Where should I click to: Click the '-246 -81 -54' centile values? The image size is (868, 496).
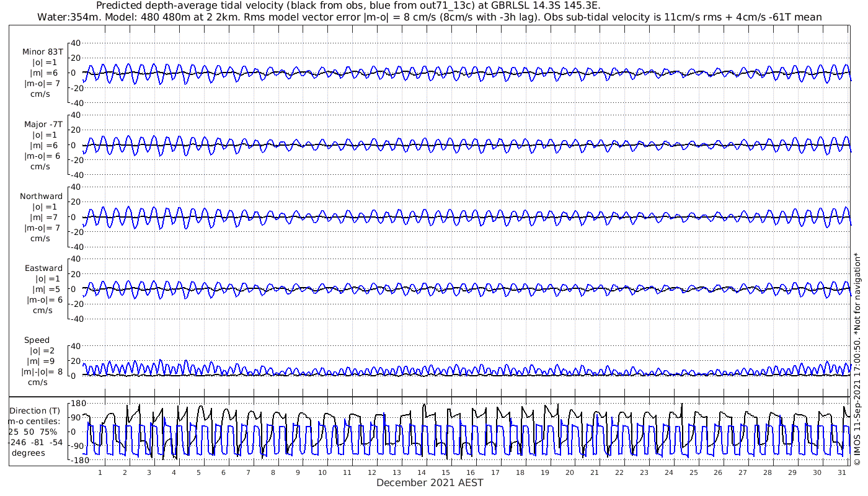pyautogui.click(x=34, y=443)
